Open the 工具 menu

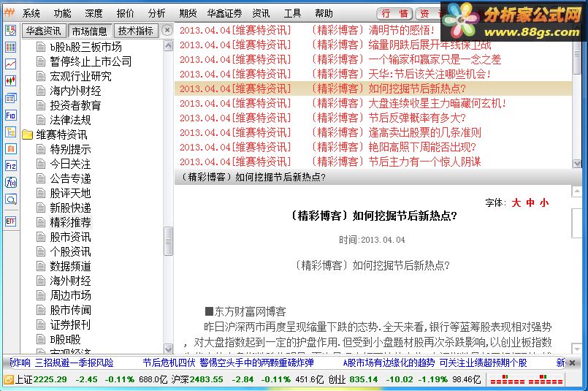(292, 13)
